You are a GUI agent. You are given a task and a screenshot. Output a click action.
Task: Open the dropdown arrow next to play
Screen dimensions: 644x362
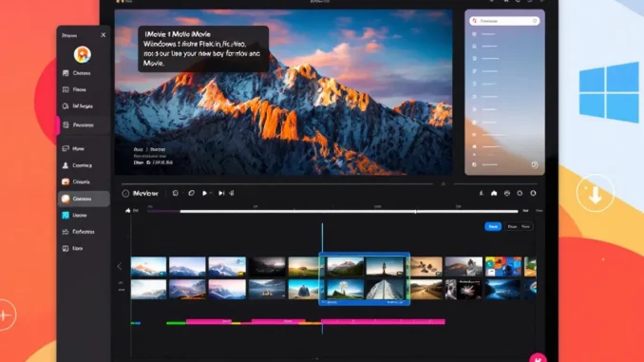click(211, 193)
